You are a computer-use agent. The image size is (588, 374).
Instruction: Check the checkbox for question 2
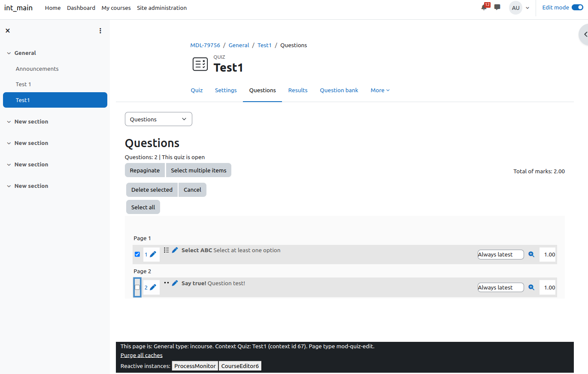click(x=137, y=287)
